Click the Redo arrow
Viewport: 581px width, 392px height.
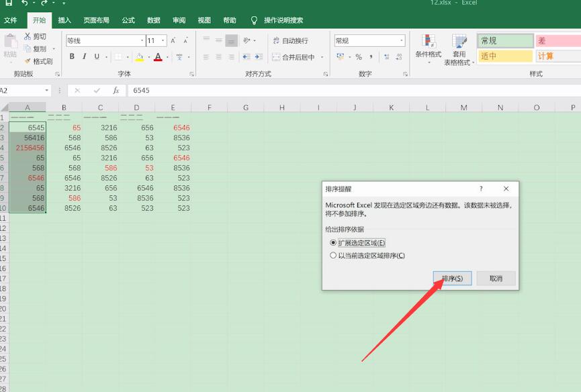click(44, 3)
